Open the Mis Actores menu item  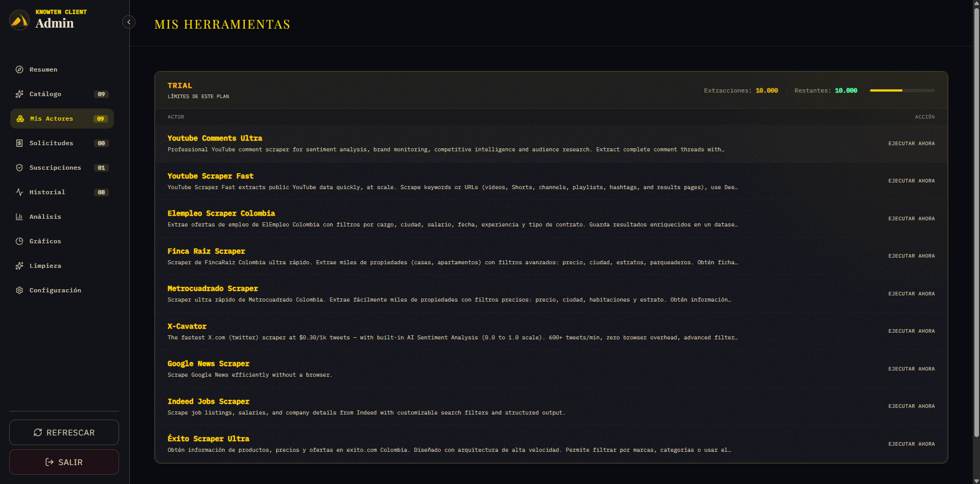(x=62, y=119)
